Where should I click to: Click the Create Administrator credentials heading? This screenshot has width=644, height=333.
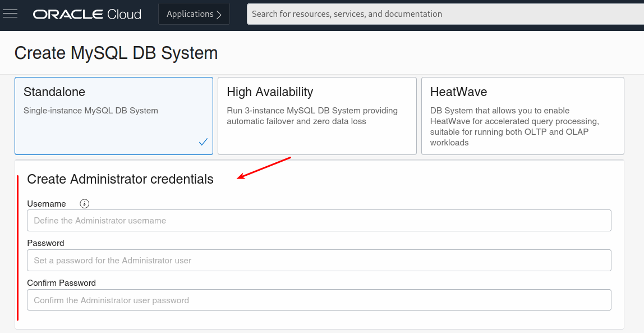tap(120, 179)
